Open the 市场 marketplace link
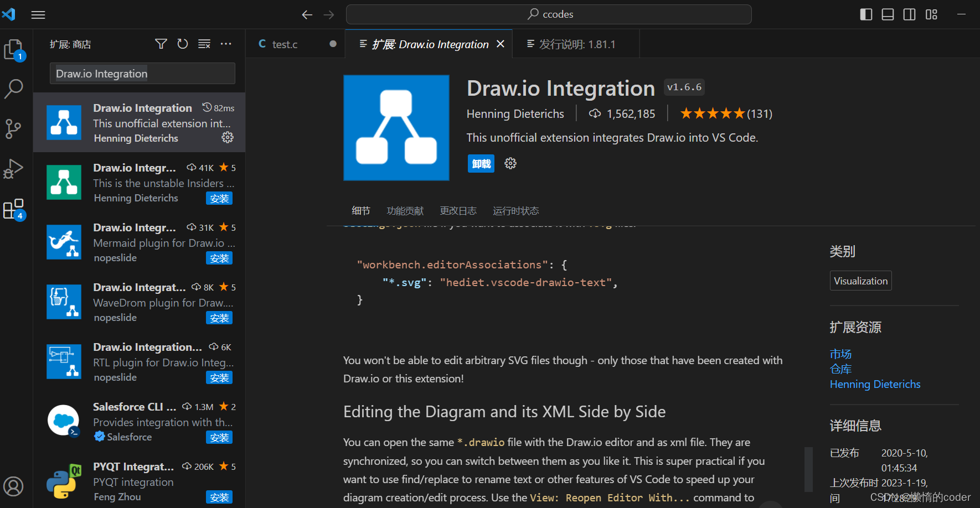The width and height of the screenshot is (980, 508). coord(840,354)
